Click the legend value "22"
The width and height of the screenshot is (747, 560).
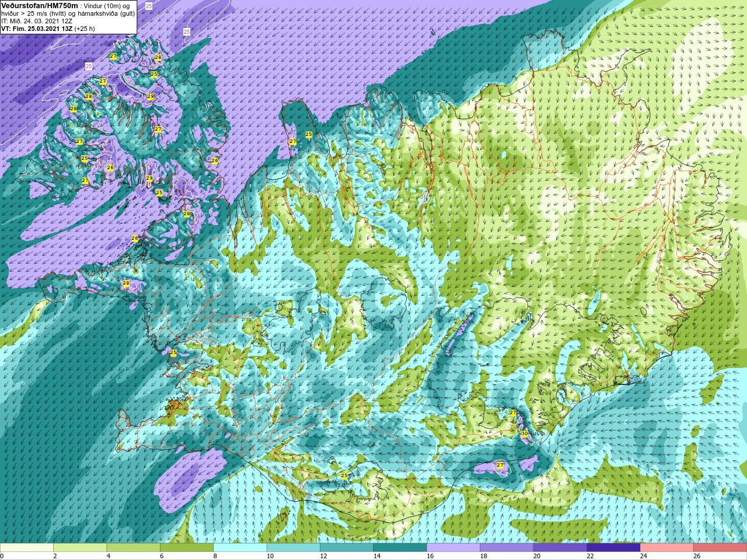tap(590, 556)
